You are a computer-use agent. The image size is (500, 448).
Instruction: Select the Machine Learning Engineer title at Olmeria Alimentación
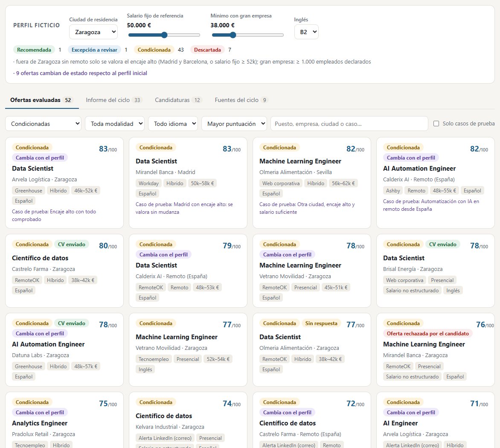tap(300, 161)
